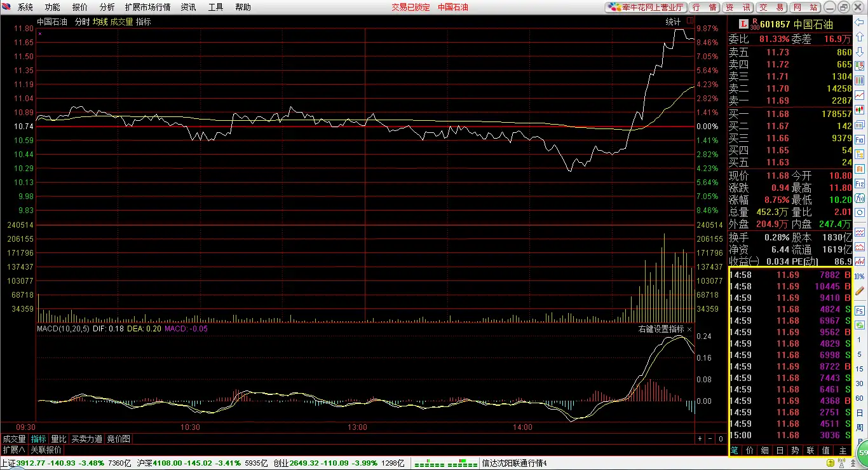Switch to the 量比 tab
868x470 pixels.
click(x=58, y=439)
